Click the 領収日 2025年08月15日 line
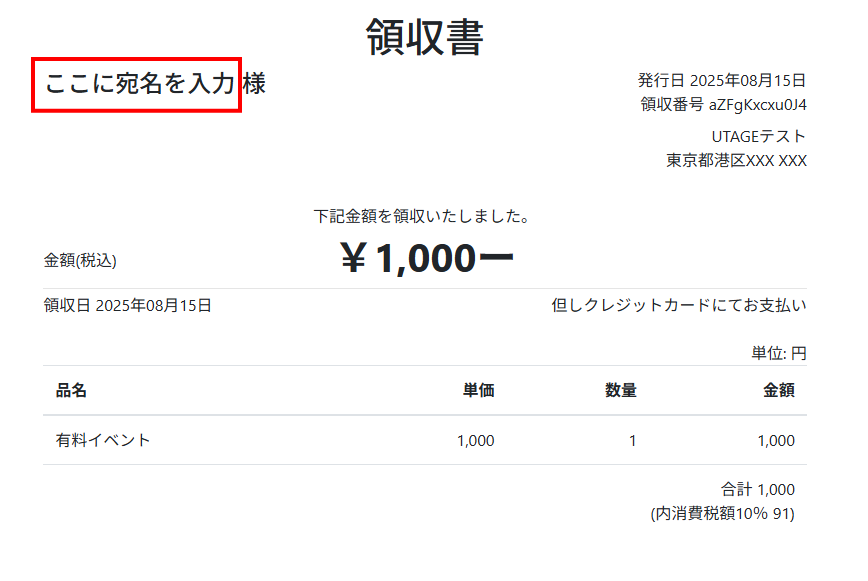 pyautogui.click(x=128, y=305)
